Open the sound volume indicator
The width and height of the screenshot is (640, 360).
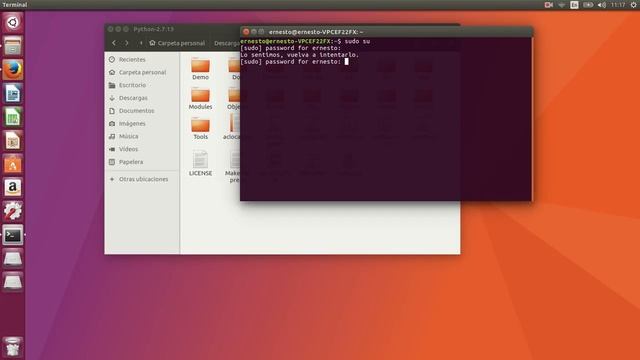(x=602, y=5)
